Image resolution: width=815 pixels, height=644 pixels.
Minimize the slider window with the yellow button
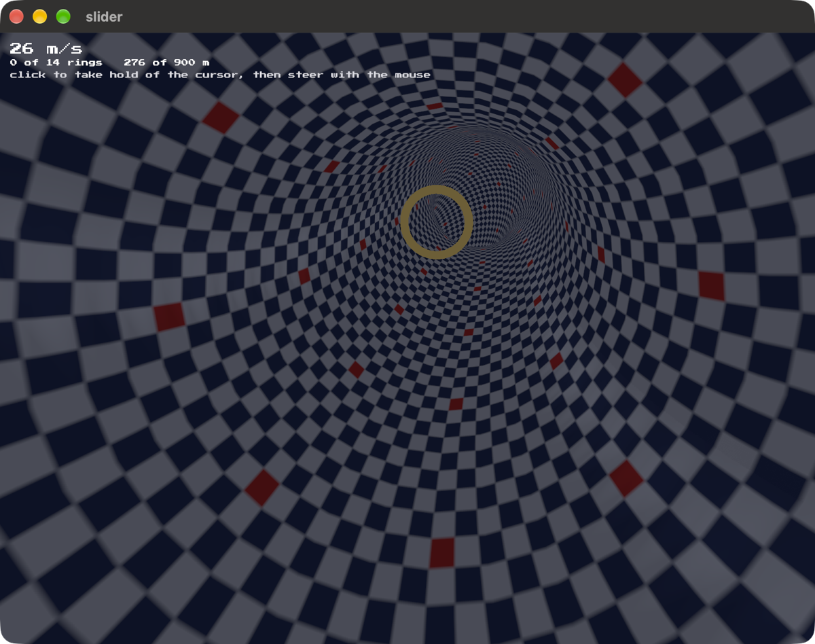[40, 16]
